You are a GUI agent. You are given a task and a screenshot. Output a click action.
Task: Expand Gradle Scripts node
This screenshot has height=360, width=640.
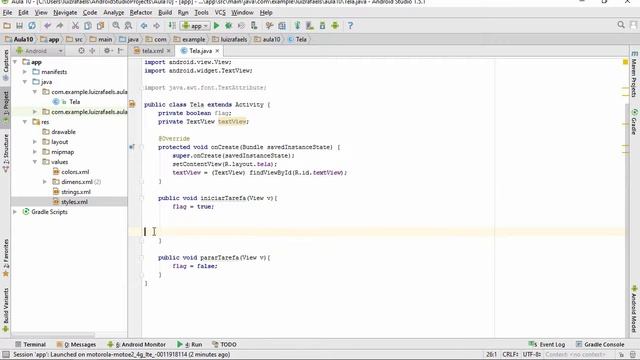click(15, 212)
